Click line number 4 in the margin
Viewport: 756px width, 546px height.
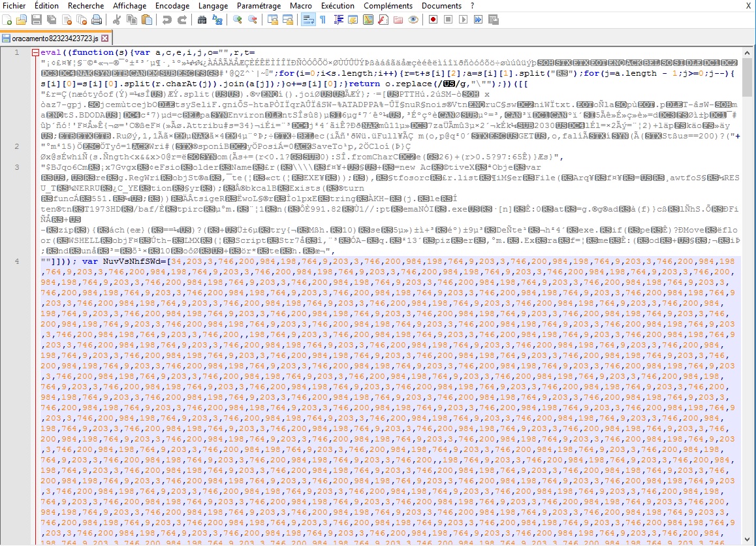tap(17, 261)
